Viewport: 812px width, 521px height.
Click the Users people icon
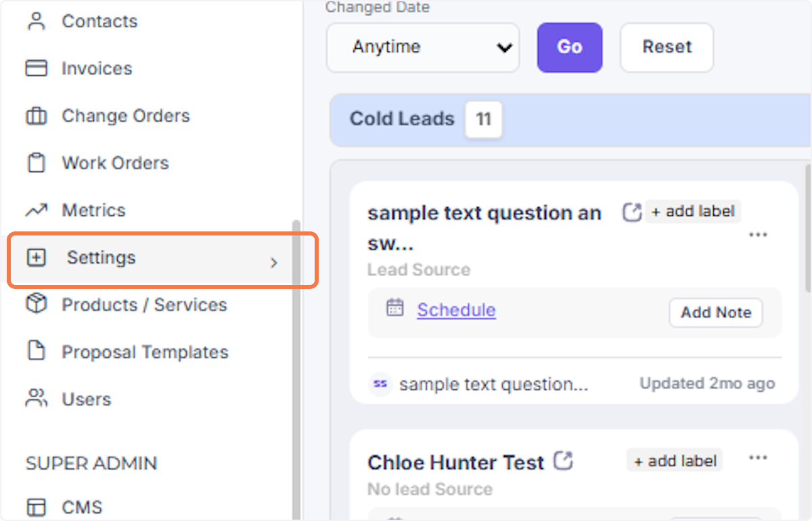coord(36,399)
